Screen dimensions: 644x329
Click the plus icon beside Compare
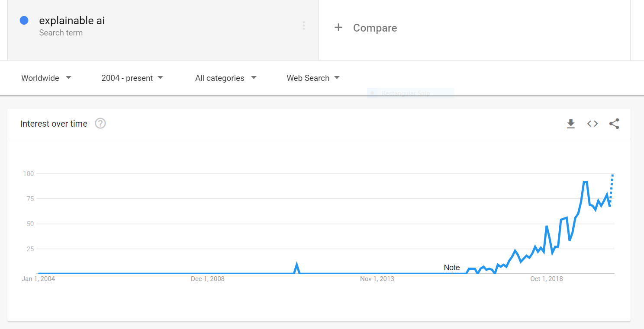pyautogui.click(x=338, y=28)
